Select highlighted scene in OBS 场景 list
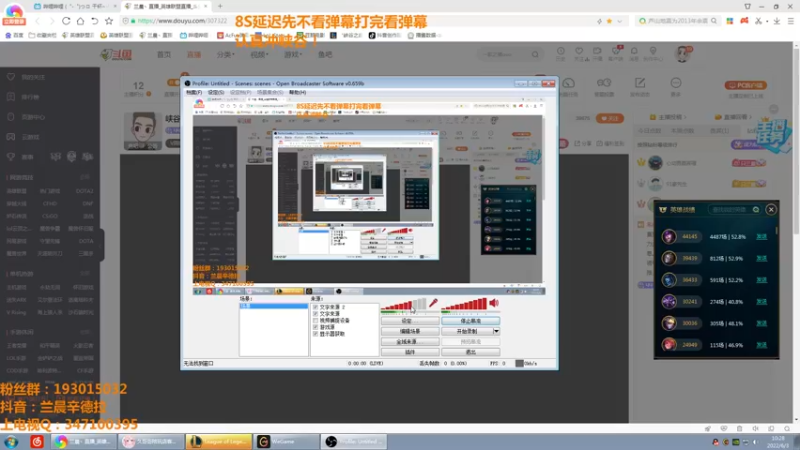The height and width of the screenshot is (450, 800). click(274, 306)
